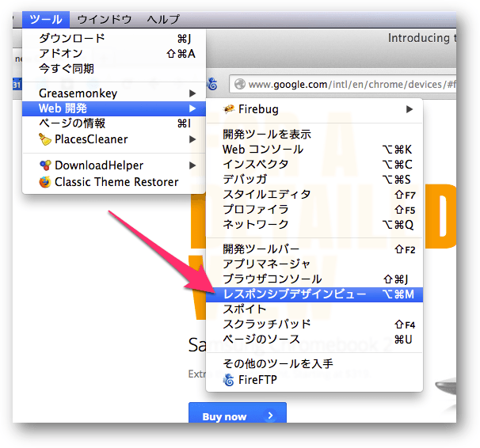Click the FireFTP icon in submenu
480x448 pixels.
pyautogui.click(x=229, y=380)
